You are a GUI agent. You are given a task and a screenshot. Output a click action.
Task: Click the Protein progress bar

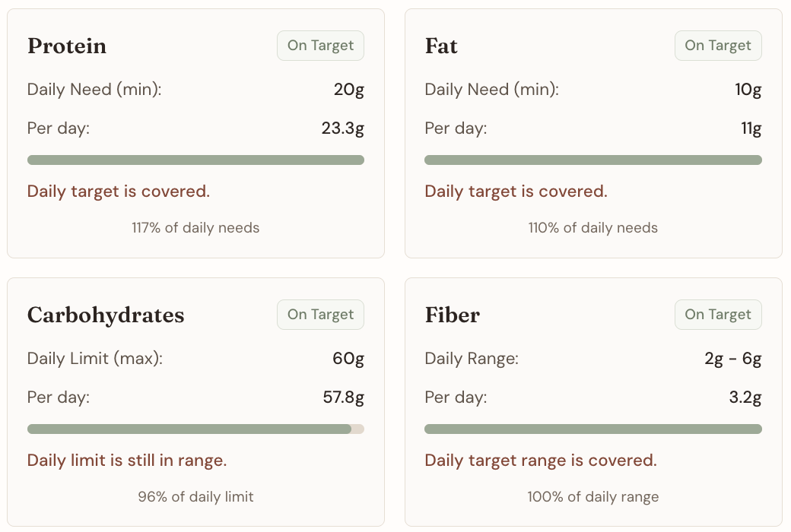coord(195,160)
